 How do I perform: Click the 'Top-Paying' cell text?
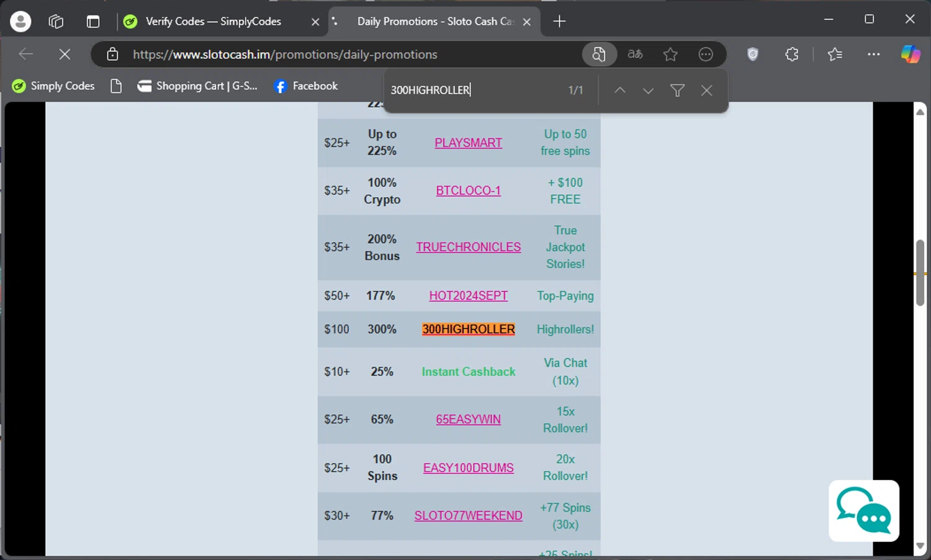click(x=565, y=296)
